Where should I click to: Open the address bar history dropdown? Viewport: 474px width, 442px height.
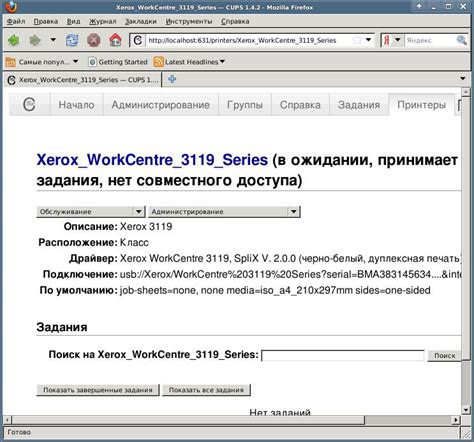pyautogui.click(x=368, y=40)
